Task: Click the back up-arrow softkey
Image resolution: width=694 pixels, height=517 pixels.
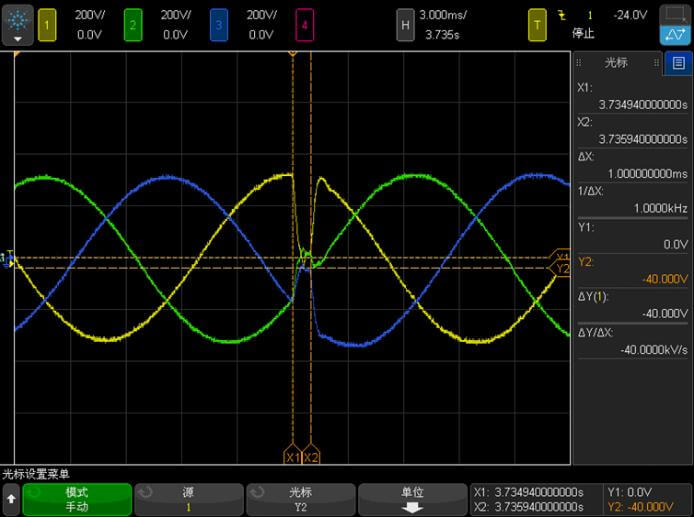Action: tap(11, 499)
